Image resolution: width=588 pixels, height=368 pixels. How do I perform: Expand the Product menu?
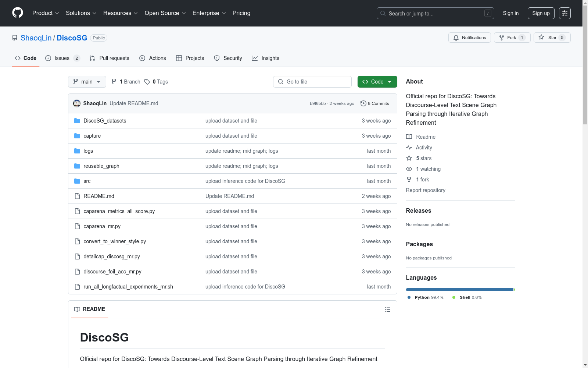point(46,13)
